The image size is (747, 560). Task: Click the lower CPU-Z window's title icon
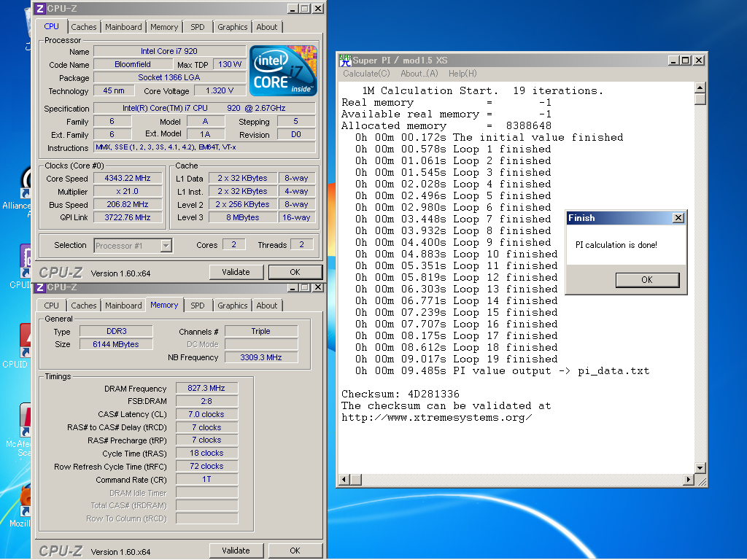tap(40, 287)
